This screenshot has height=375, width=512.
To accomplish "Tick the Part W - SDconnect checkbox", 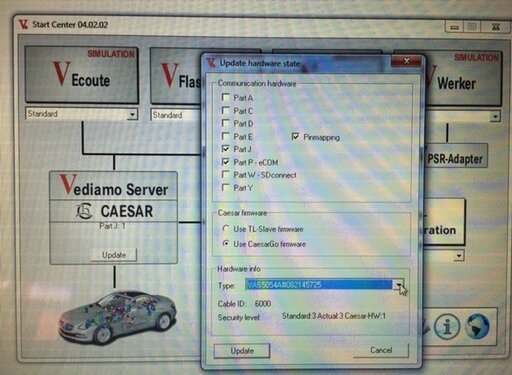I will point(226,175).
